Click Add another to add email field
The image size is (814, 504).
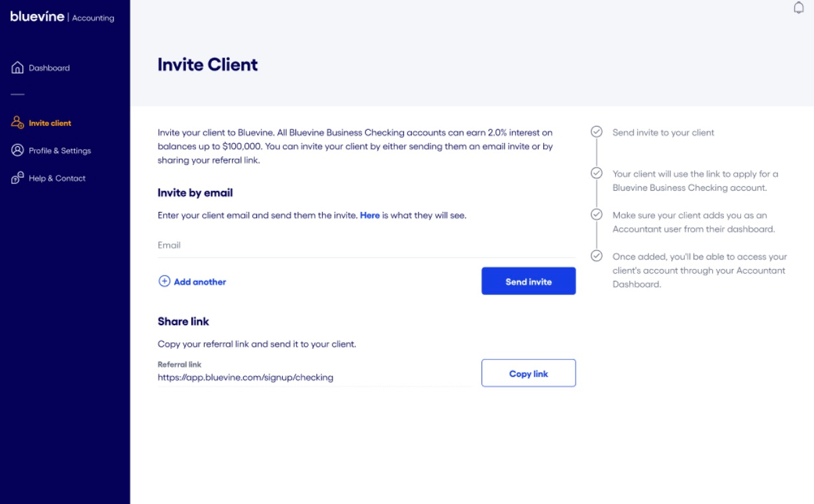click(199, 281)
